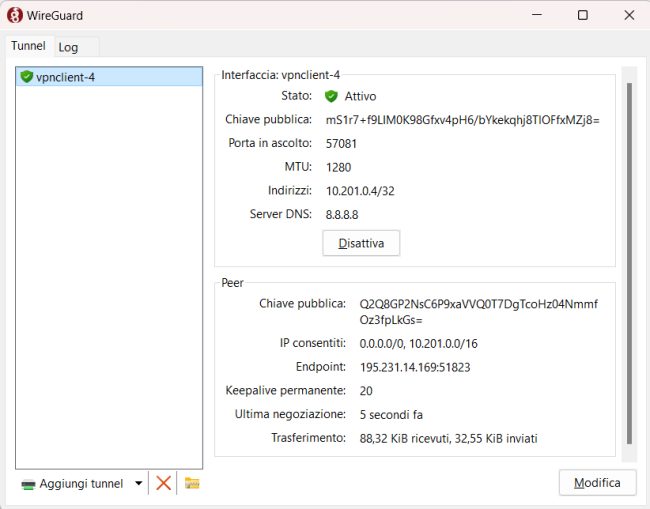
Task: Click the export tunnels zip folder icon
Action: pyautogui.click(x=192, y=483)
